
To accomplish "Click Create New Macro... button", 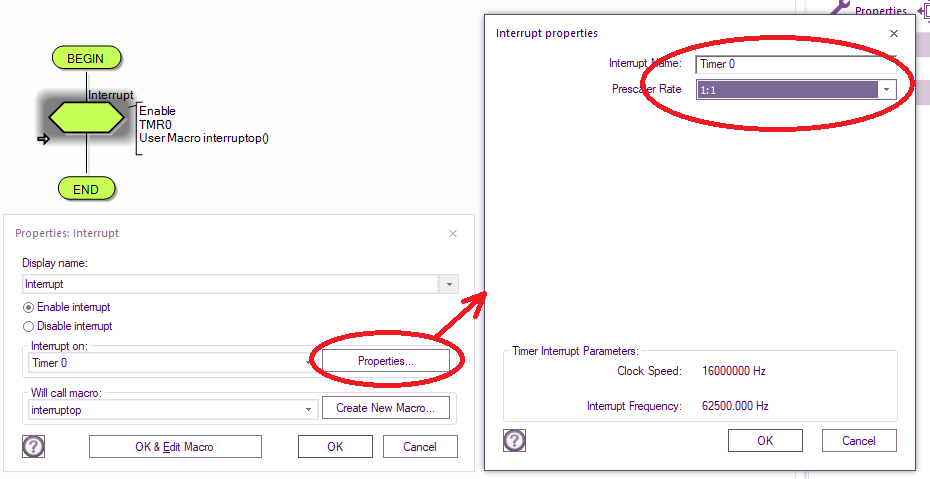I will click(386, 408).
